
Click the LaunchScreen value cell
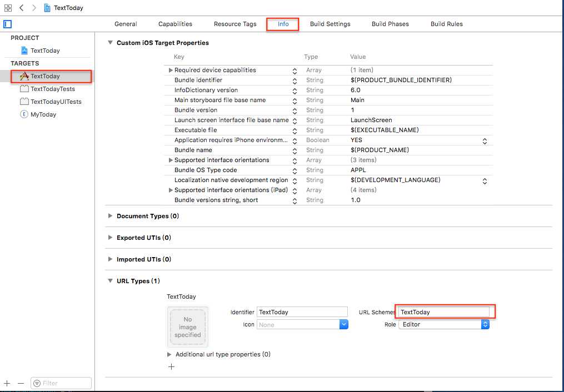point(371,120)
